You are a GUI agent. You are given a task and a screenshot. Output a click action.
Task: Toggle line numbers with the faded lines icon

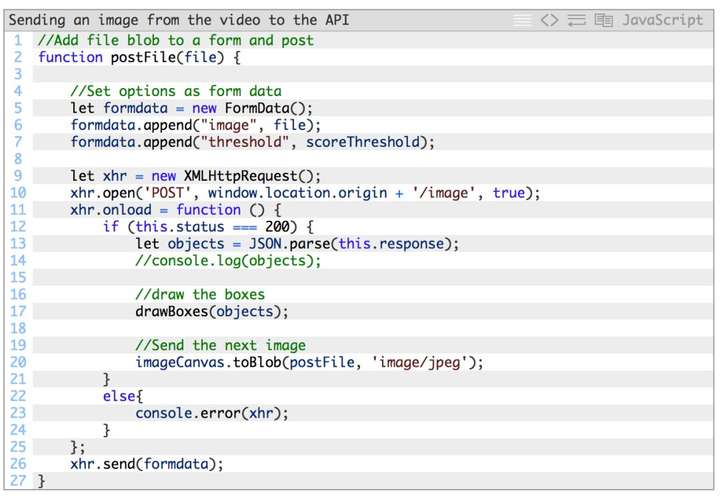coord(522,20)
